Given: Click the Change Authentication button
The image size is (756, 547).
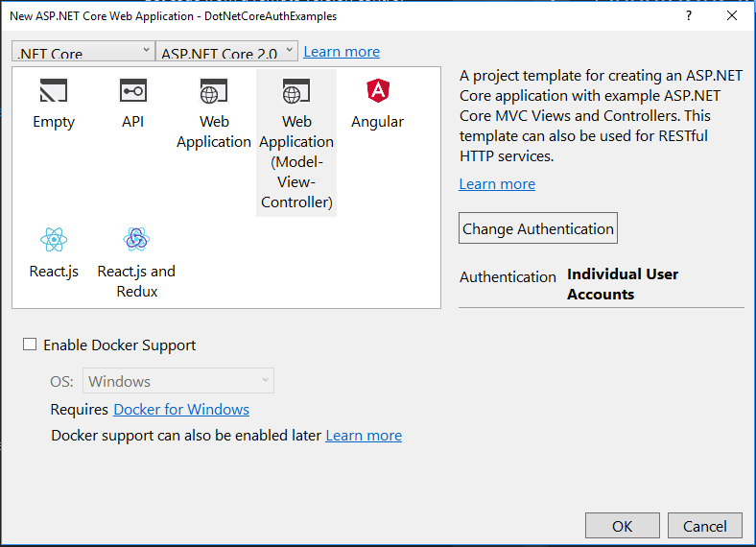Looking at the screenshot, I should click(x=538, y=228).
